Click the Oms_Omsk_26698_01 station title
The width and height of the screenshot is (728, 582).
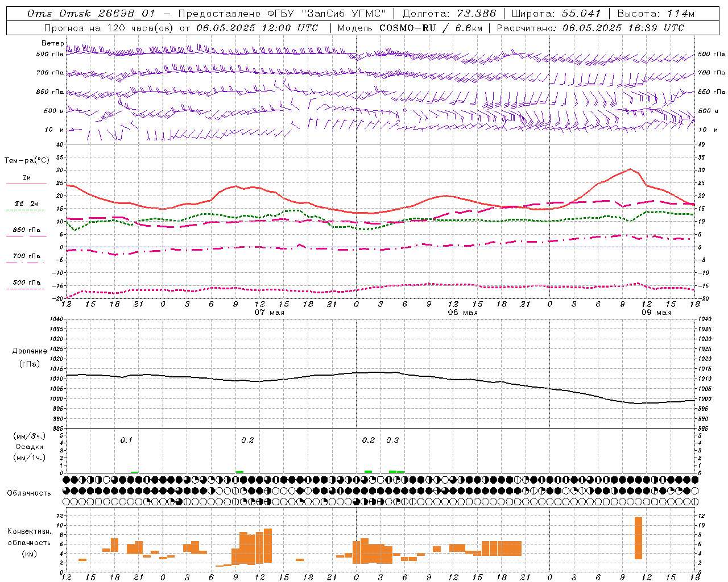coord(91,14)
